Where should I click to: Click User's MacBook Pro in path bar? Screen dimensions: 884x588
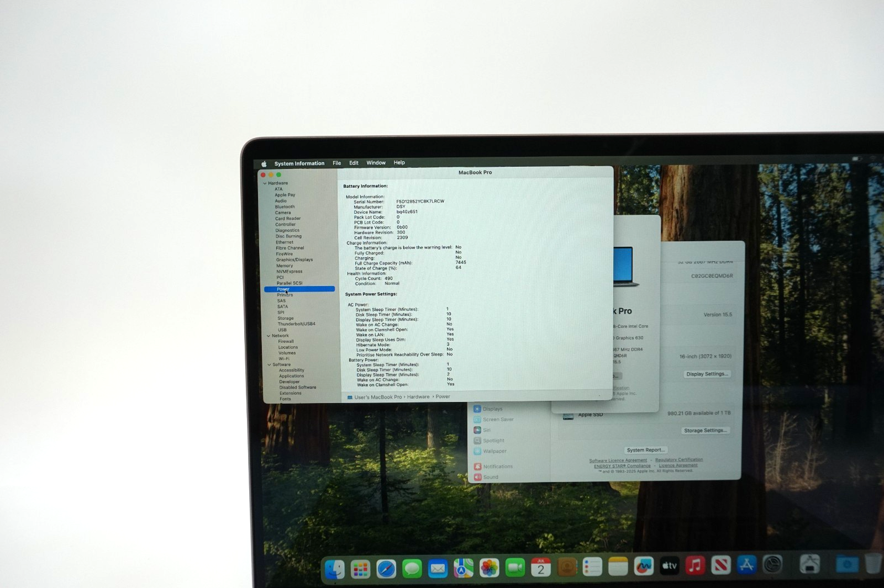pyautogui.click(x=378, y=397)
